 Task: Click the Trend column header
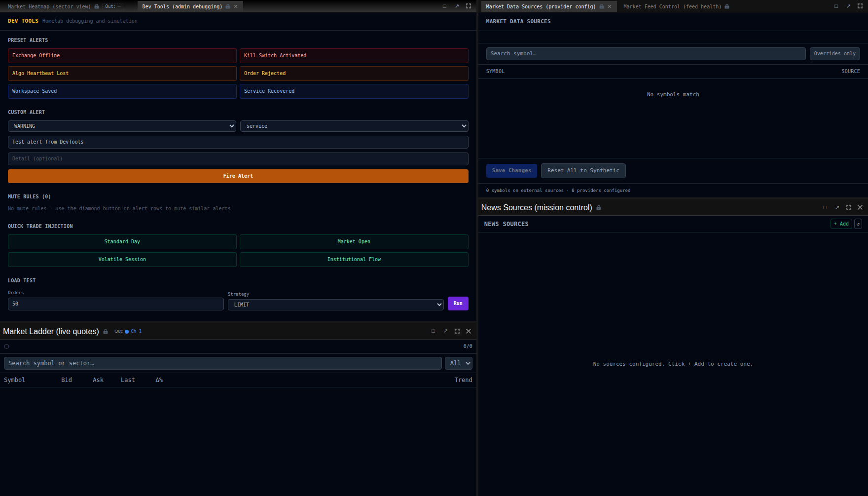pos(463,380)
